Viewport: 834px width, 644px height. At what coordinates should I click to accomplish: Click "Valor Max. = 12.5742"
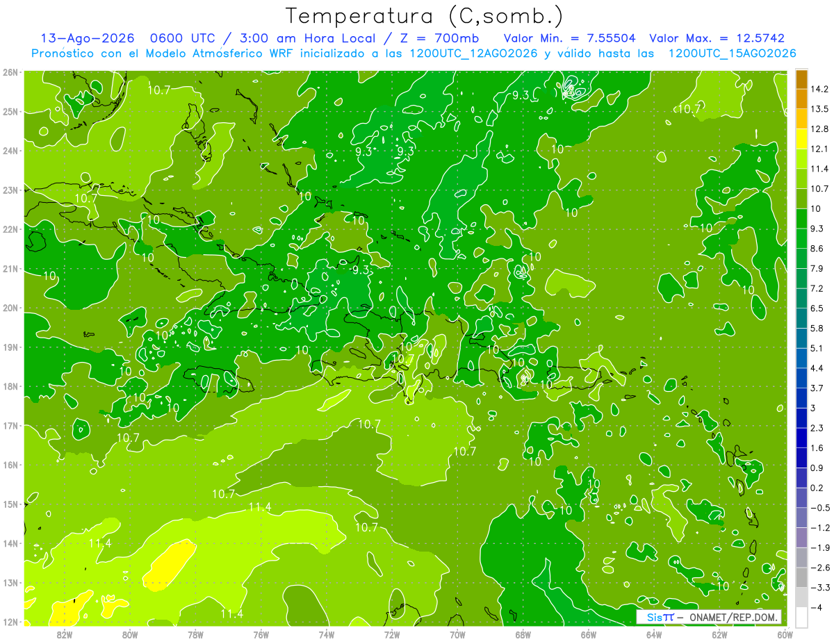click(717, 38)
